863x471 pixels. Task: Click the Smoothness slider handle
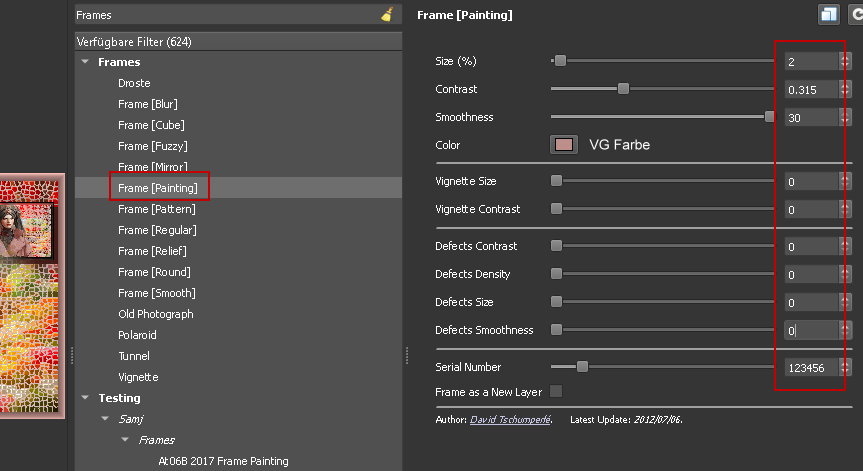[769, 117]
